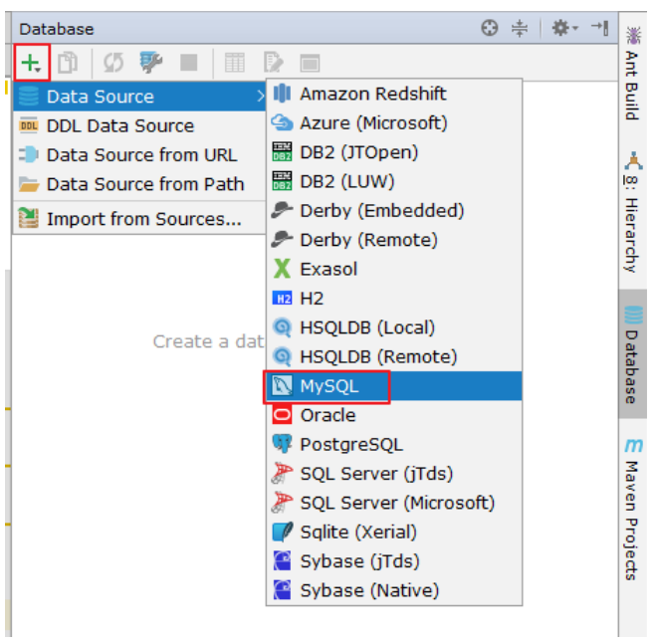This screenshot has height=644, width=658.
Task: Select the Database side tab
Action: point(633,354)
